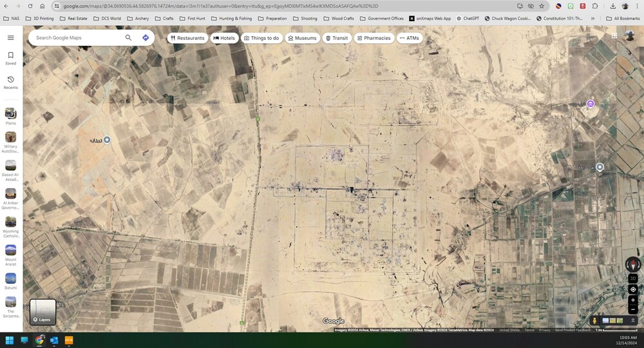The image size is (644, 348).
Task: View site information icon in address bar
Action: click(x=57, y=6)
